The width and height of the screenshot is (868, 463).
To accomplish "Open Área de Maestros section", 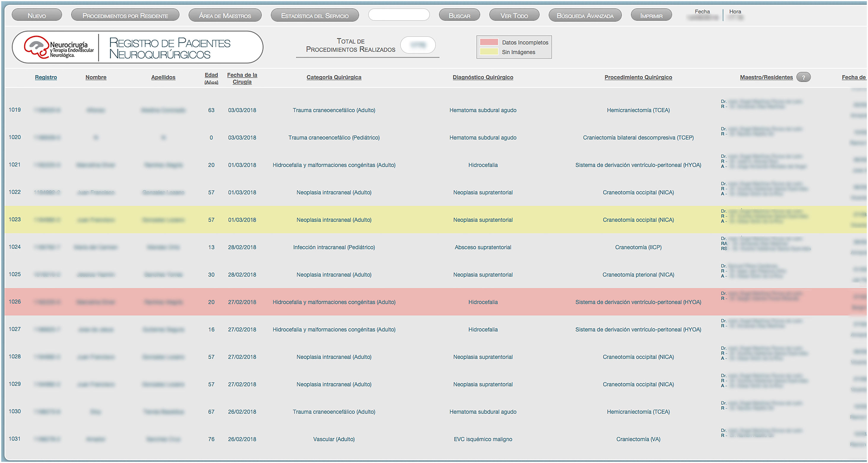I will (x=225, y=15).
